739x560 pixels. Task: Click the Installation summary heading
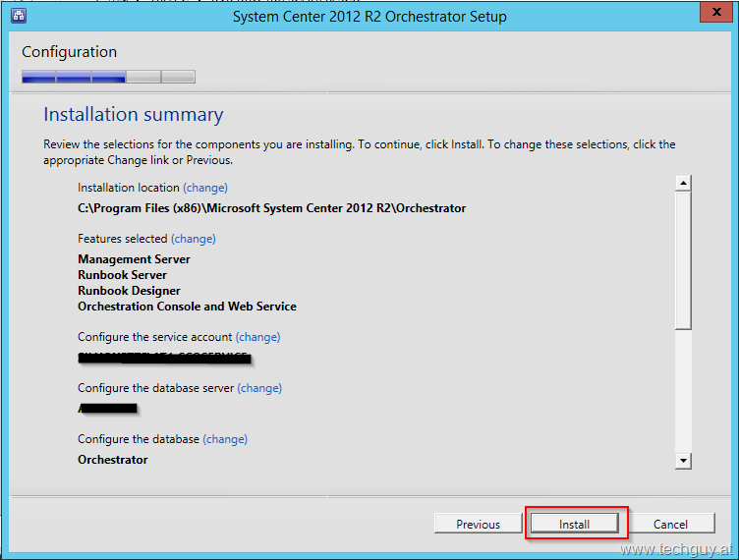[x=134, y=114]
